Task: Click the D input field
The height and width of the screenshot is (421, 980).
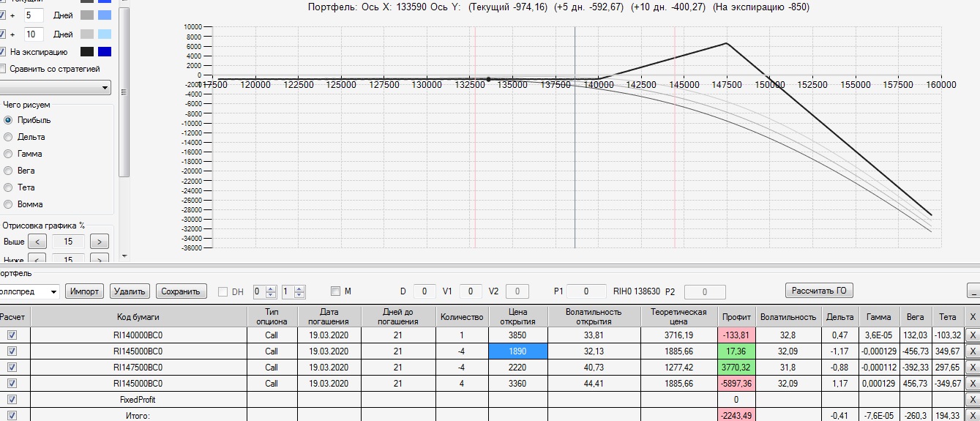Action: [x=425, y=291]
